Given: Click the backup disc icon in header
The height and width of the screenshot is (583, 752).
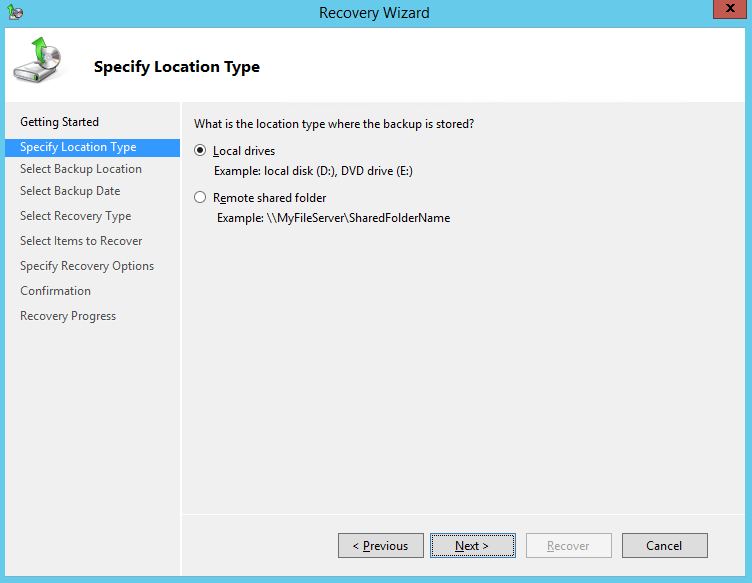Looking at the screenshot, I should [x=37, y=61].
